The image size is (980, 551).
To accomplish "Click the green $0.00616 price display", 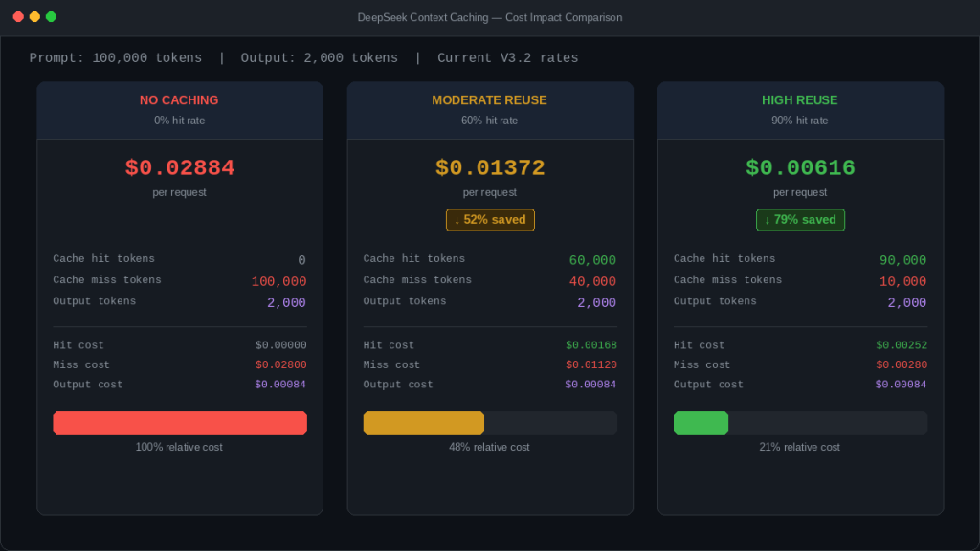I will coord(800,167).
